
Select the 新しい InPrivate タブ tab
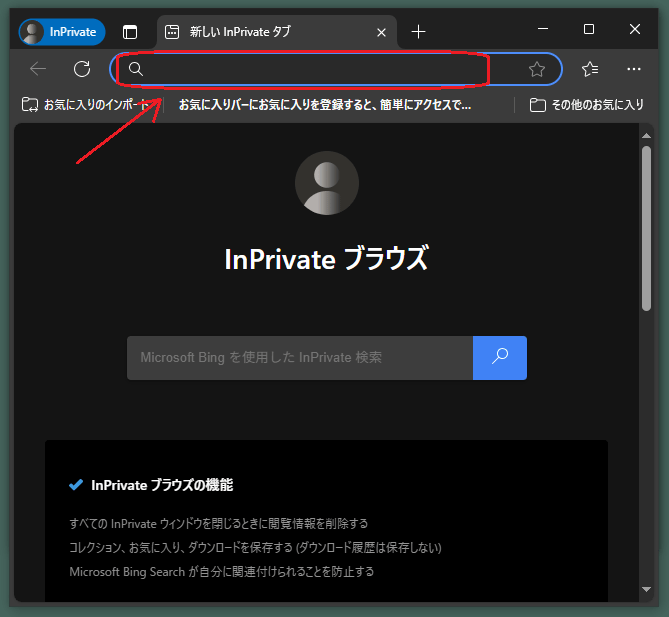coord(276,32)
